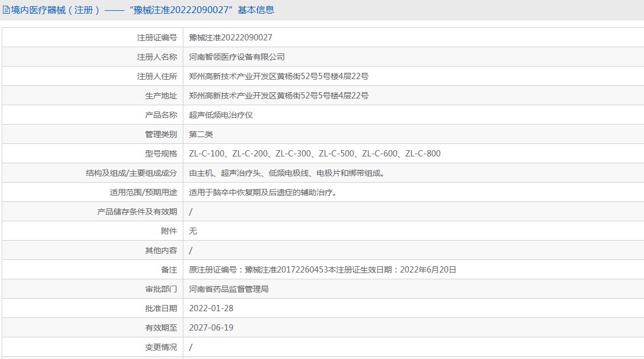Select composition text 由主机、超声治疗头…
This screenshot has height=359, width=644.
287,173
